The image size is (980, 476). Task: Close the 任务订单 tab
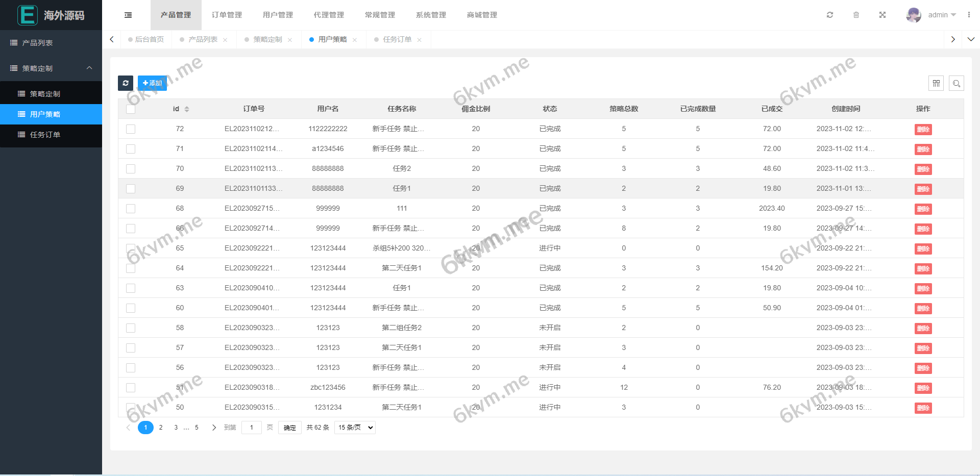click(420, 40)
